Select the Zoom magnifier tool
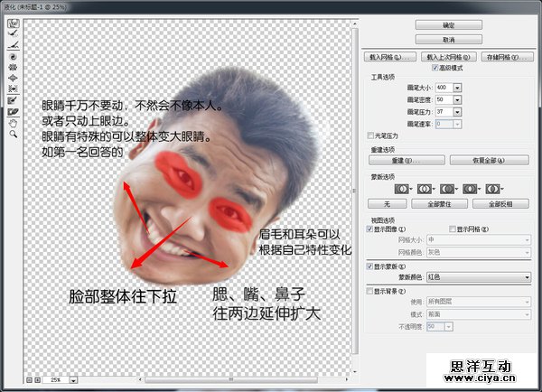The image size is (542, 392). click(x=14, y=133)
